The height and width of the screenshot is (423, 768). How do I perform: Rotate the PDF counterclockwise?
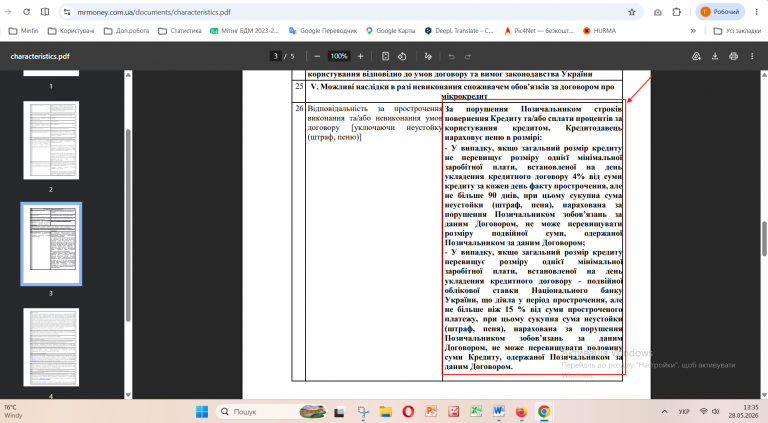[x=402, y=56]
